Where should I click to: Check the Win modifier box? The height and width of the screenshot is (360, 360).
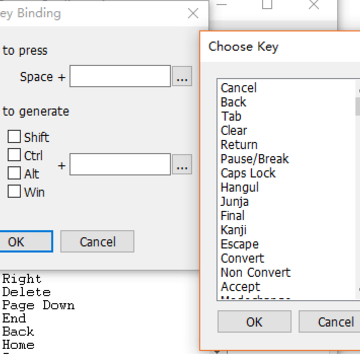click(x=14, y=192)
